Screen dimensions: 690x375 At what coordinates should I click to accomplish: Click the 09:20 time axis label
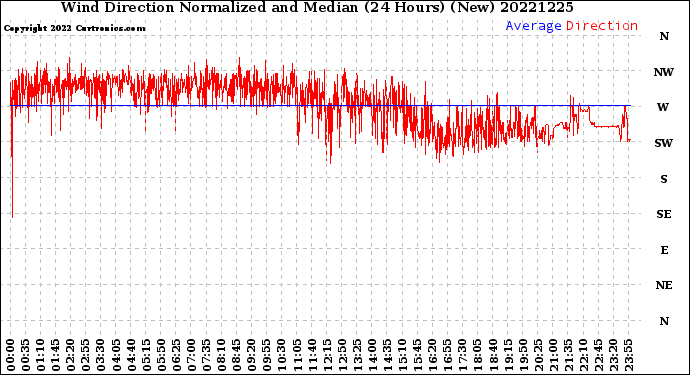click(x=251, y=356)
